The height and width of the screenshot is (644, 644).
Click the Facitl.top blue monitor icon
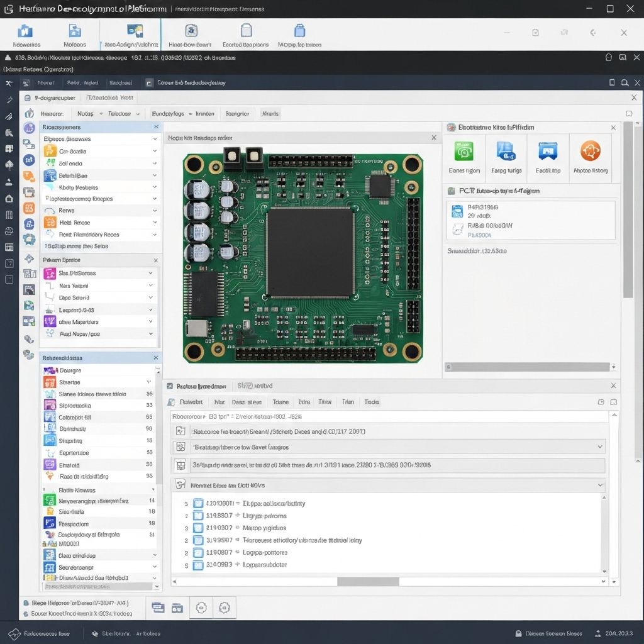point(548,152)
